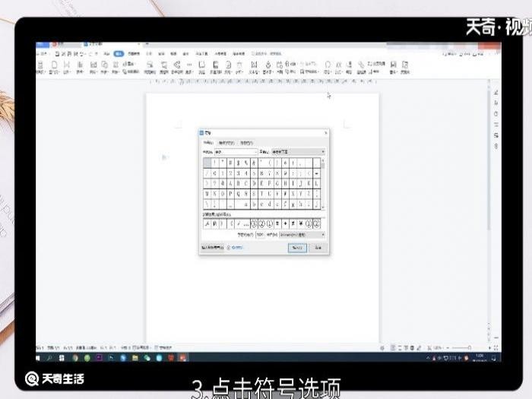Viewport: 532px width, 399px height.
Task: Select lowercase d in the symbol grid
Action: pos(269,204)
